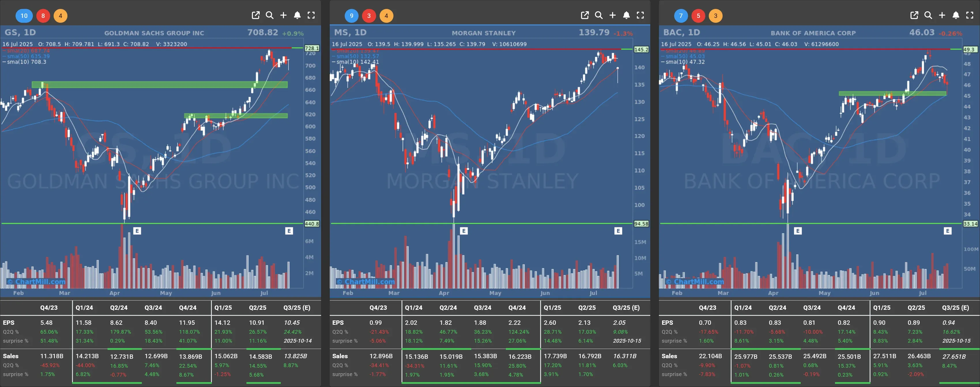Click red 8 badge on GS panel

coord(43,16)
